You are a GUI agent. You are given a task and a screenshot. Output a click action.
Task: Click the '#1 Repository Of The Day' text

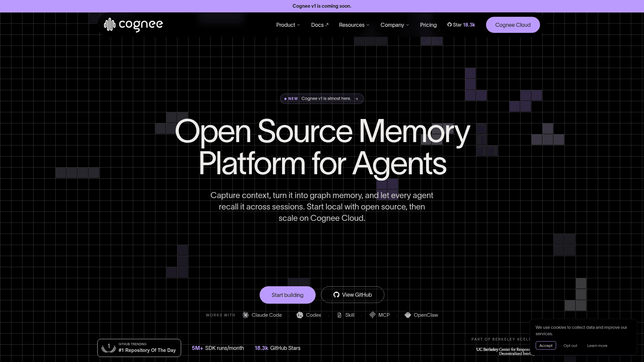[147, 350]
